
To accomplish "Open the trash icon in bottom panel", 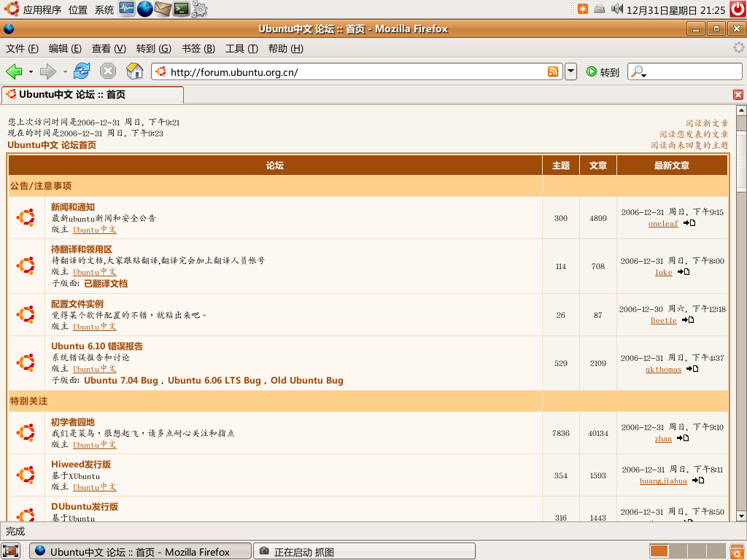I will click(738, 551).
